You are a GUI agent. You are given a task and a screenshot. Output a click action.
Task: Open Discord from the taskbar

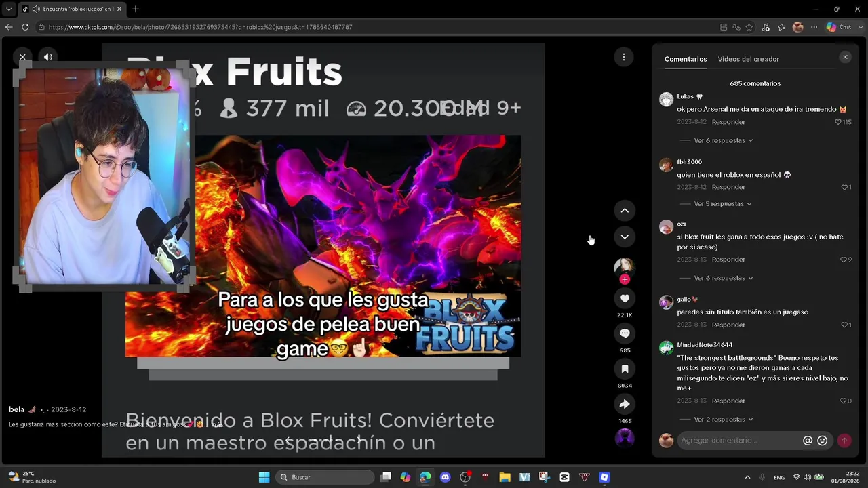click(445, 477)
